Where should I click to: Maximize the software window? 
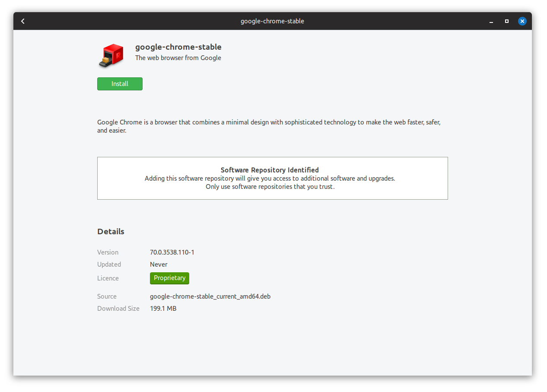(507, 21)
